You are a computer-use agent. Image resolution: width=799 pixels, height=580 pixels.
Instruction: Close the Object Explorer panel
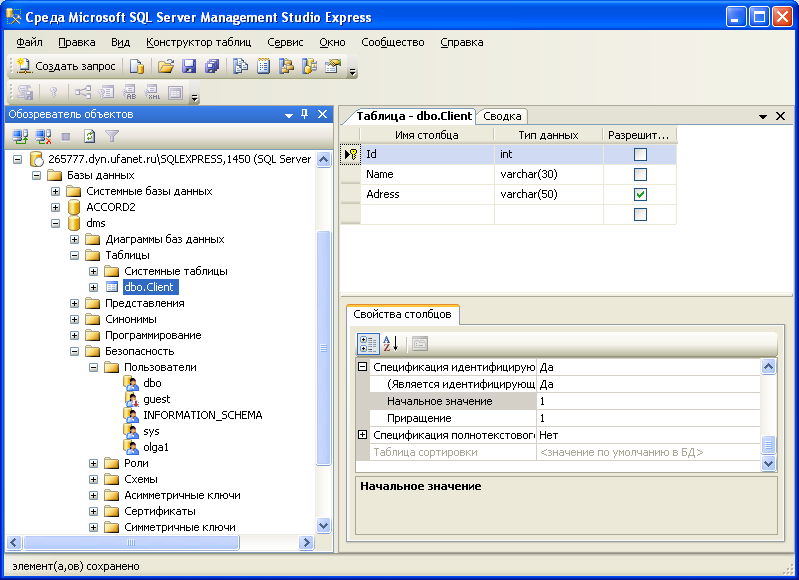(322, 114)
